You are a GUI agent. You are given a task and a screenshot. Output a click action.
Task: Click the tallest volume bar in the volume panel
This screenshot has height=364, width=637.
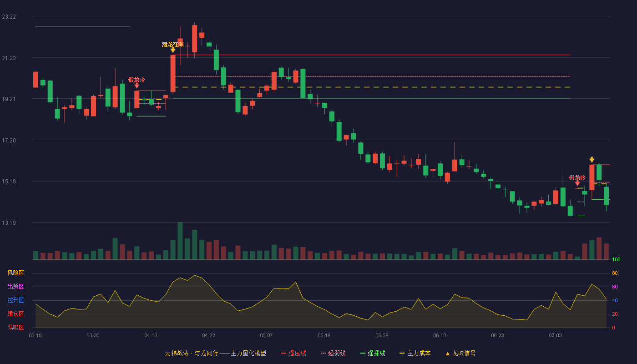pyautogui.click(x=180, y=241)
